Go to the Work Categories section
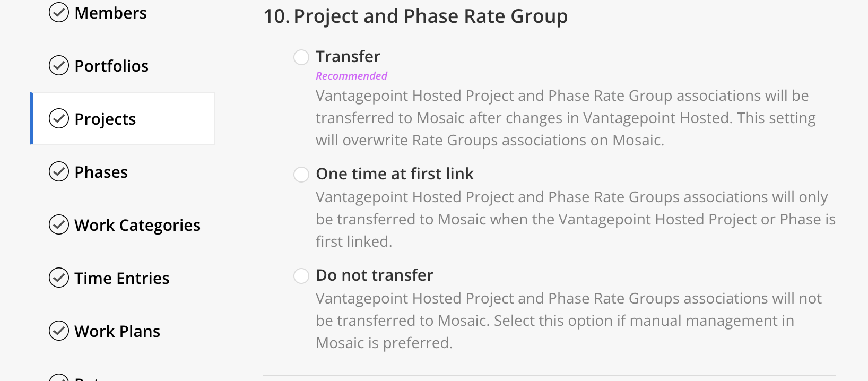The height and width of the screenshot is (381, 868). pos(137,225)
